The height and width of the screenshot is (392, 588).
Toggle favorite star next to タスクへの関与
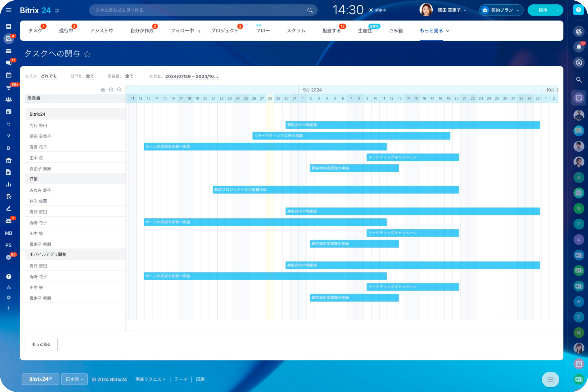tap(87, 54)
